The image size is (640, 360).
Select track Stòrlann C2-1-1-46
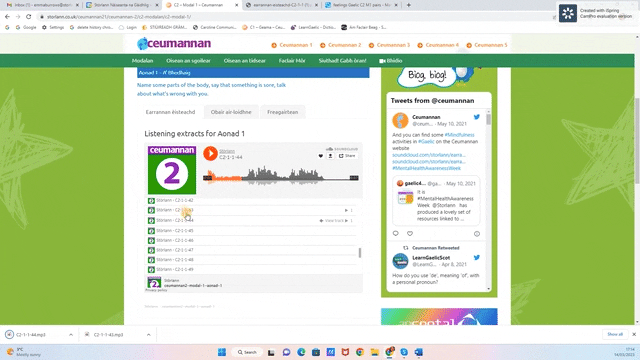[x=252, y=240]
